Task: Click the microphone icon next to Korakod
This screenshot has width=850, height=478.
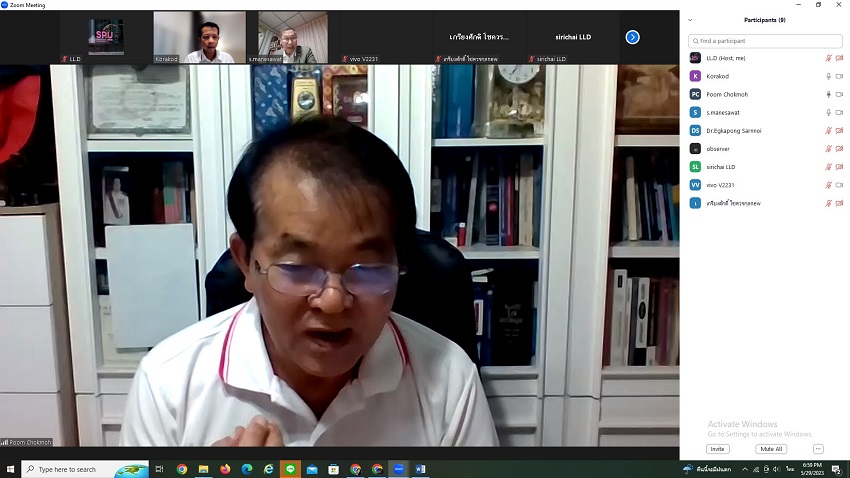Action: click(828, 76)
